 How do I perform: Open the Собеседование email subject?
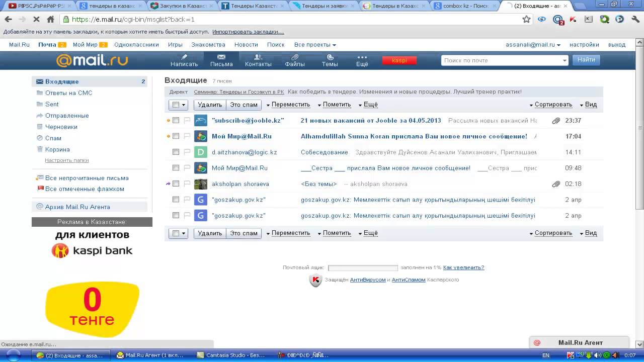tap(325, 152)
